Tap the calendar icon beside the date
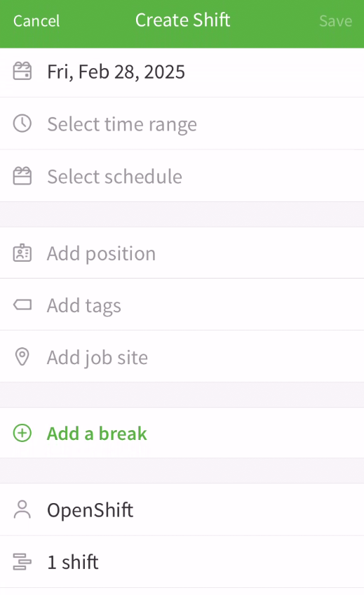 [22, 72]
